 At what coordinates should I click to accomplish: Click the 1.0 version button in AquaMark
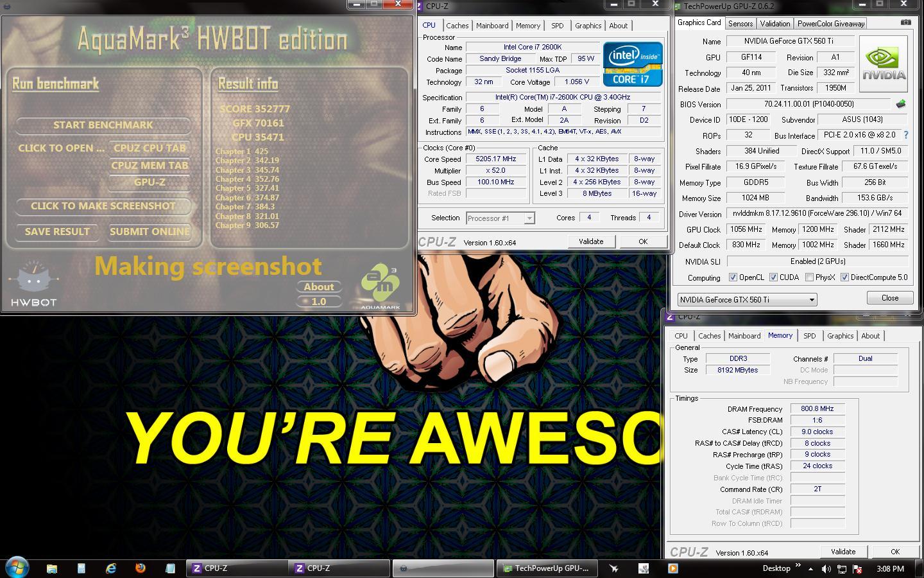(318, 301)
